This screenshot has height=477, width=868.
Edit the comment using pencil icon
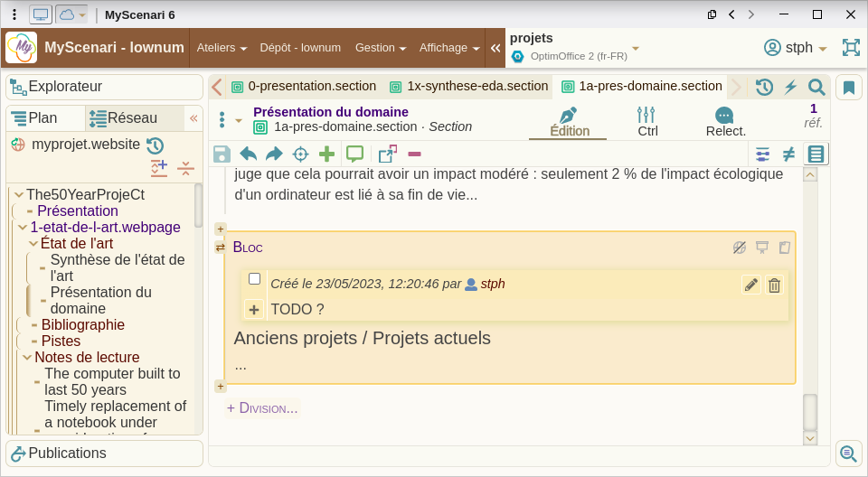coord(750,285)
